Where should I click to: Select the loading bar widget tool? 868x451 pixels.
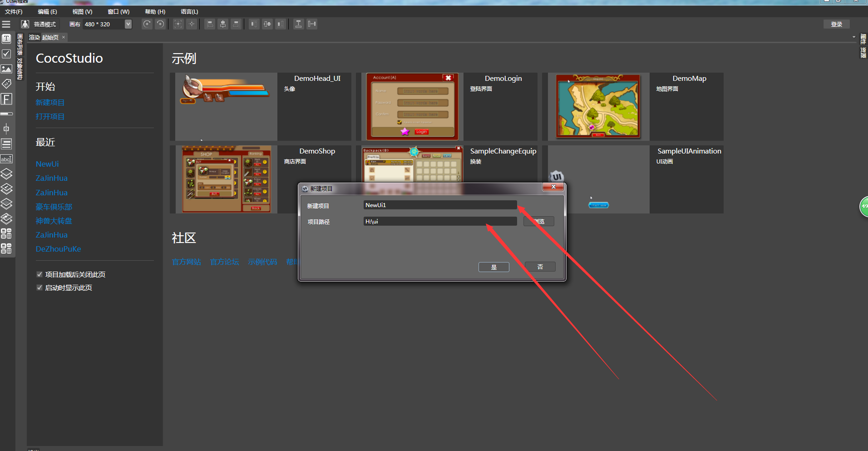[6, 114]
